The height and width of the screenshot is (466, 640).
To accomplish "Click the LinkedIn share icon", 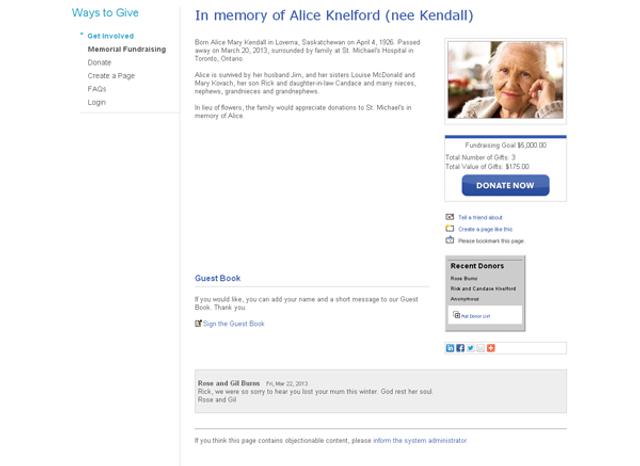I will [x=451, y=348].
